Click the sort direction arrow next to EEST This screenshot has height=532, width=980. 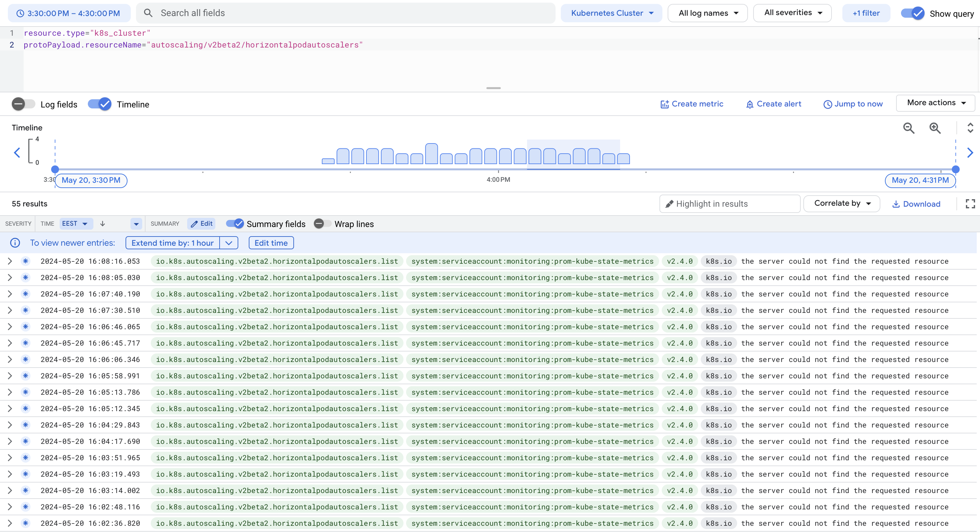(x=102, y=224)
